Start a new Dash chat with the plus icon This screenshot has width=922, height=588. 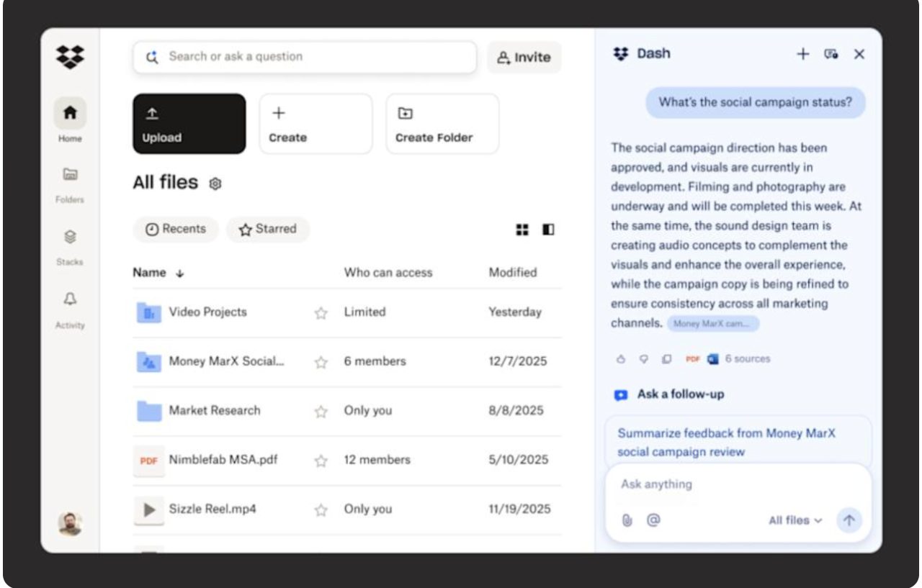coord(803,53)
